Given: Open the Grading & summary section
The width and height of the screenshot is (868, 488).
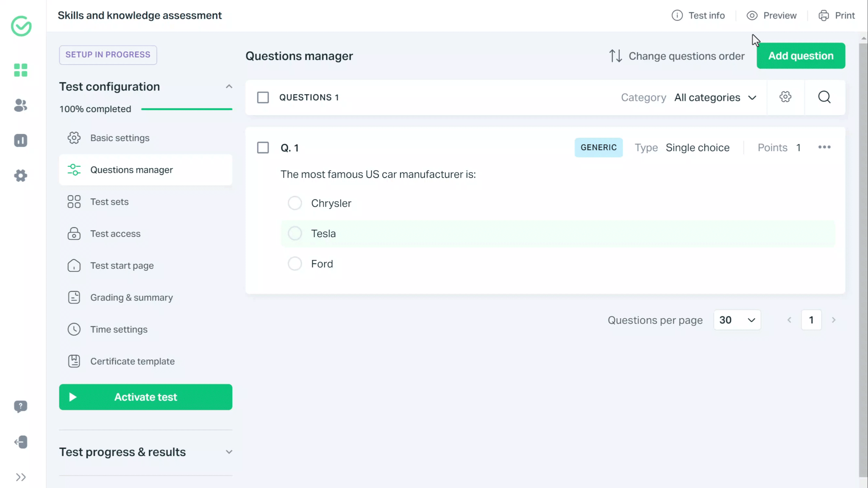Looking at the screenshot, I should tap(131, 297).
